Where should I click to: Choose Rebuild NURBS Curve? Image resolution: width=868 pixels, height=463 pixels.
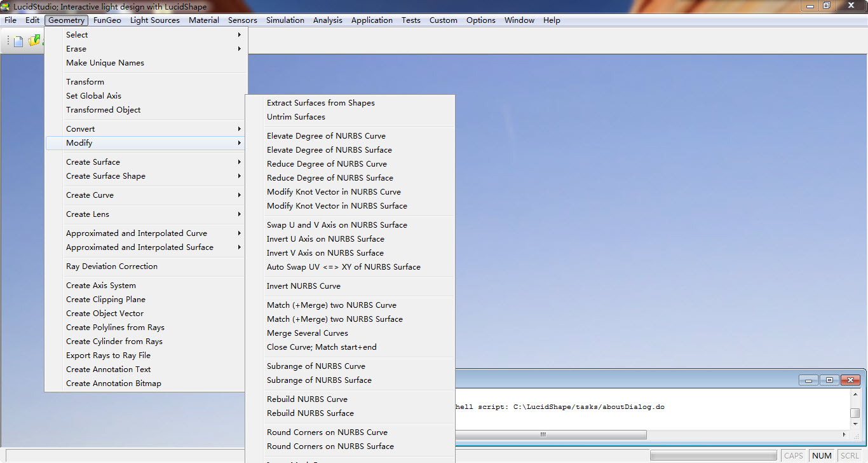tap(350, 399)
